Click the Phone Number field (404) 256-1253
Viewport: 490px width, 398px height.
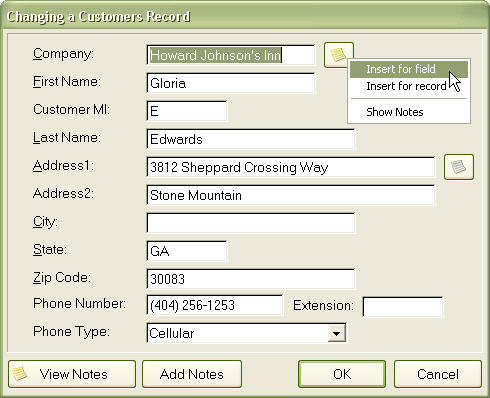pos(214,305)
